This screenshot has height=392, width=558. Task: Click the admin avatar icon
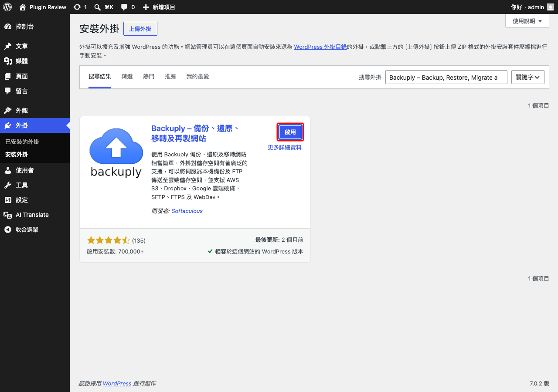coord(551,7)
